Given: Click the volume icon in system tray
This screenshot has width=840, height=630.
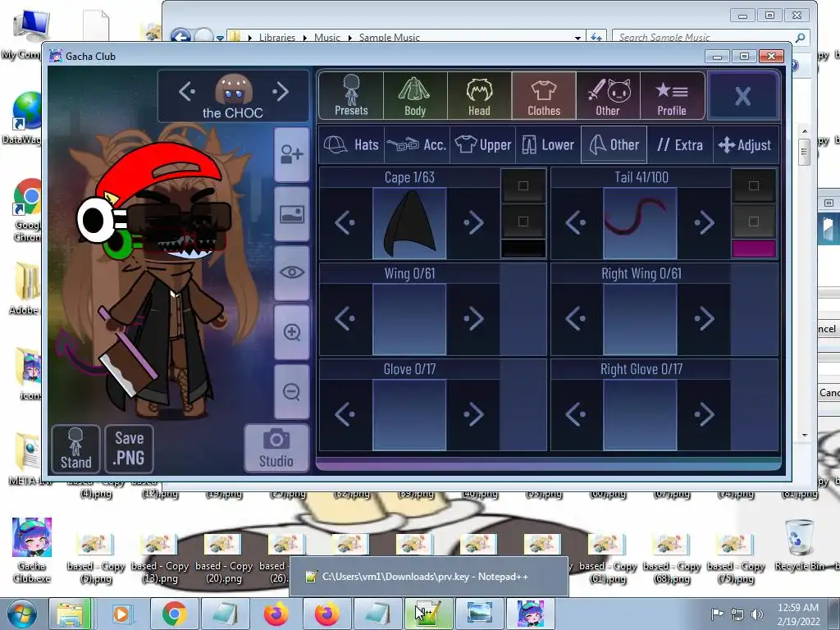Looking at the screenshot, I should [x=757, y=614].
